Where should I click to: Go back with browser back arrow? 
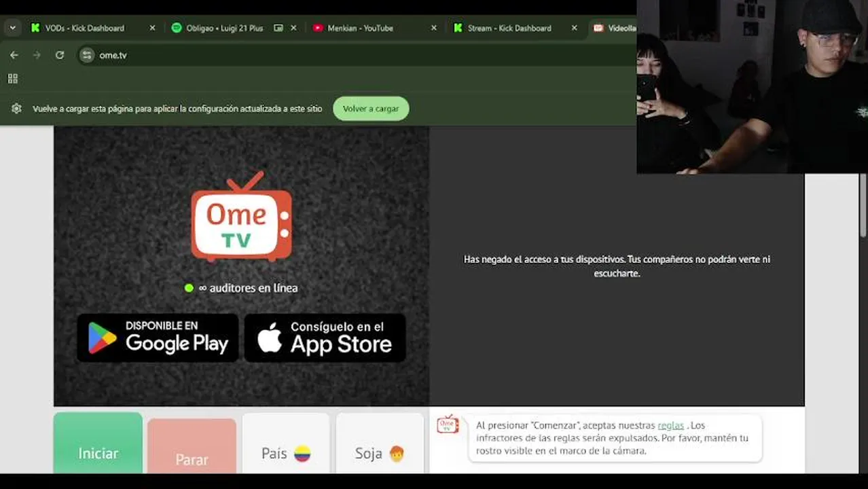(x=14, y=55)
